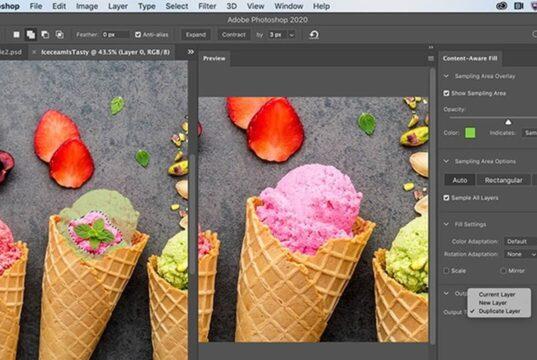Open the Indicates dropdown

(529, 133)
